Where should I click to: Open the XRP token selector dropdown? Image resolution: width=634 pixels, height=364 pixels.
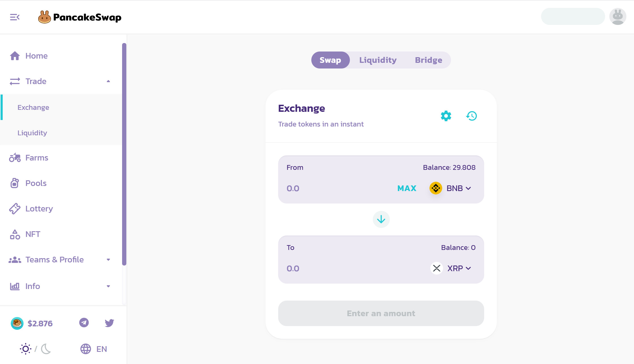[x=451, y=268]
